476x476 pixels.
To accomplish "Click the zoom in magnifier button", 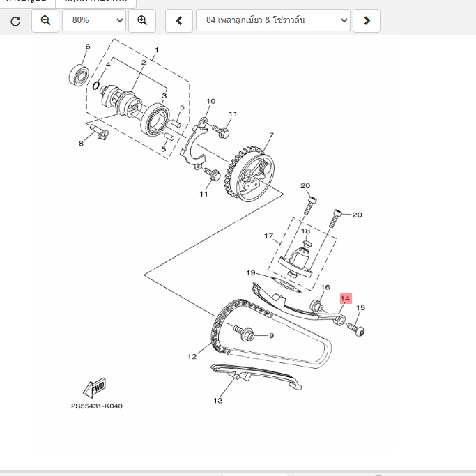I will tap(142, 21).
